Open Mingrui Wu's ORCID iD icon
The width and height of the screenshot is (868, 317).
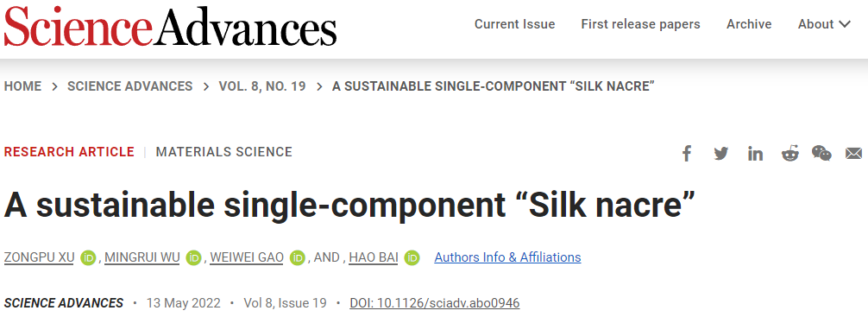194,257
